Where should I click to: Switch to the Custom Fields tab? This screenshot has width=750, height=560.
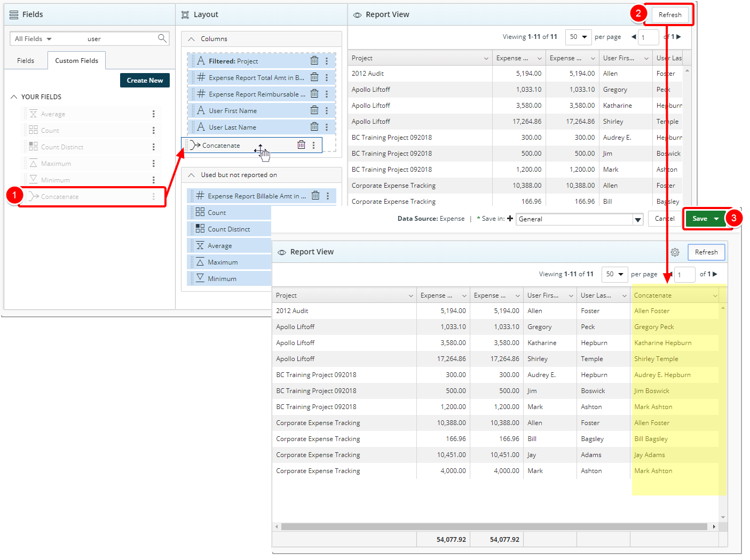[x=76, y=61]
